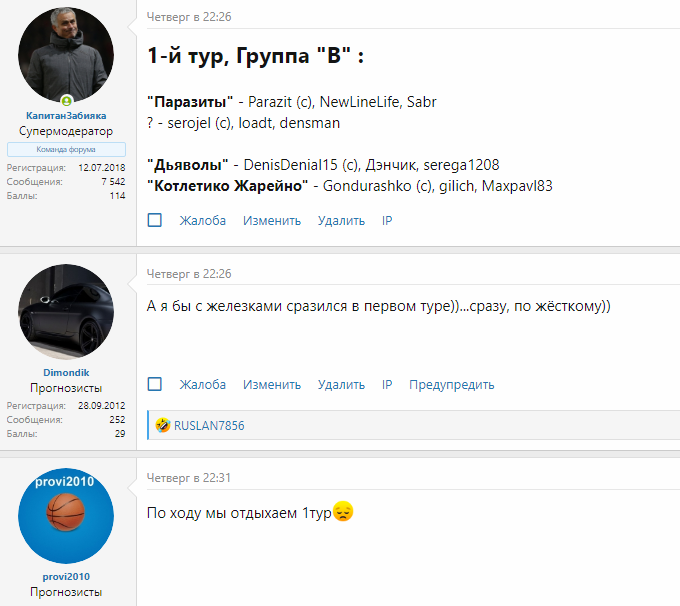This screenshot has width=680, height=606.
Task: Select checkbox on КапитанЗабияка's post
Action: (155, 220)
